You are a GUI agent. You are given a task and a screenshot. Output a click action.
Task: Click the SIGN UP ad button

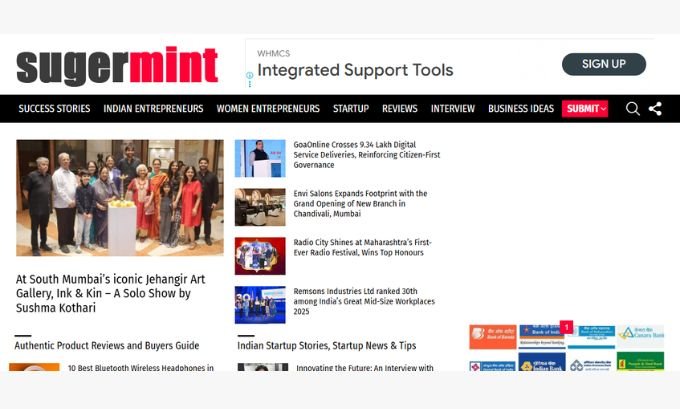click(604, 64)
